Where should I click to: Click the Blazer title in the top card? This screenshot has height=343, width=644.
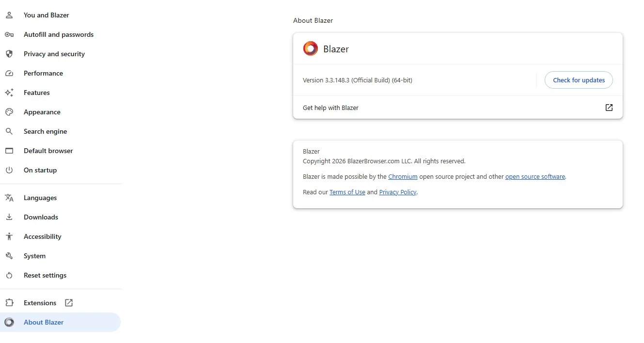(336, 49)
